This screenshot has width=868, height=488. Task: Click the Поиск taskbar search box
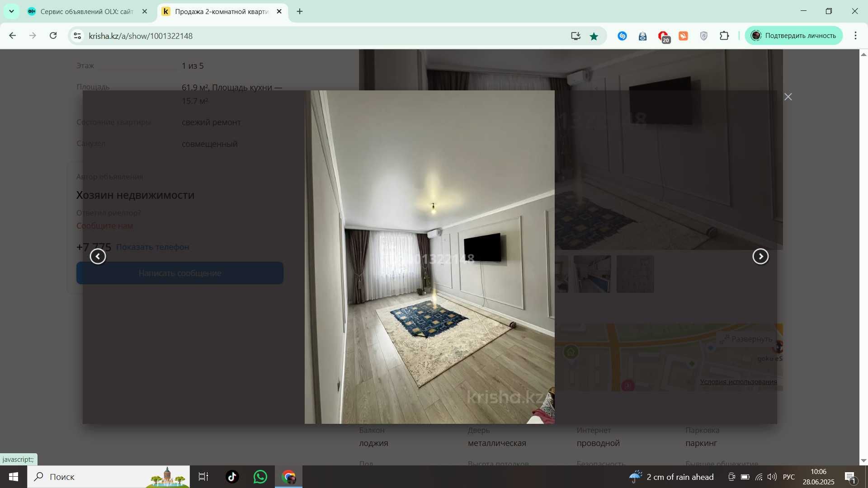click(x=108, y=477)
